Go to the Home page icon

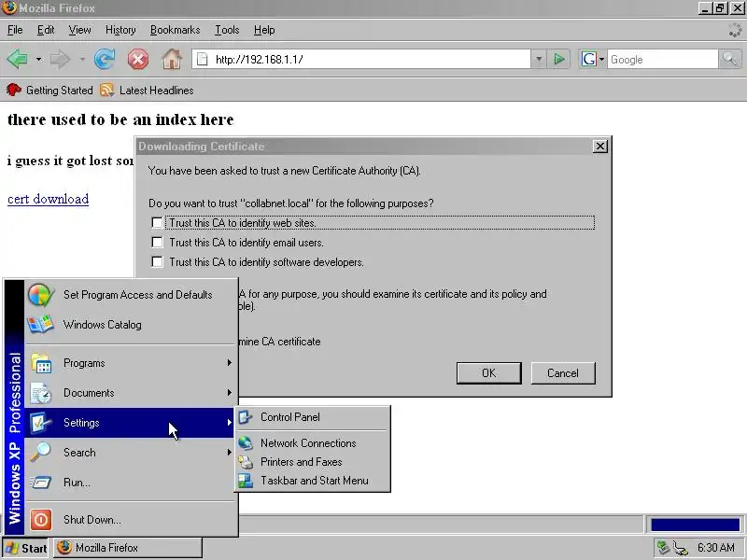point(172,59)
